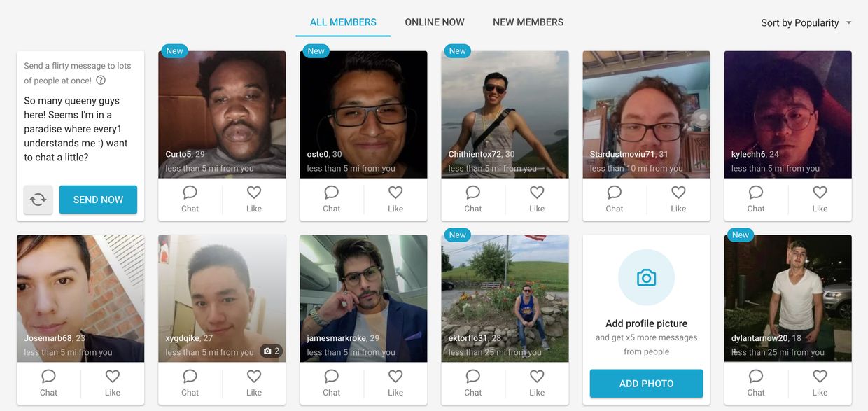
Task: Show the All Members tab
Action: [343, 22]
